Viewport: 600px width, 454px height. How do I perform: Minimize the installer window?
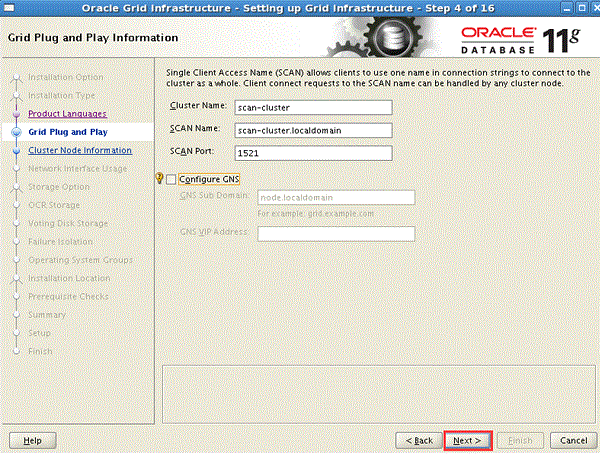(567, 8)
